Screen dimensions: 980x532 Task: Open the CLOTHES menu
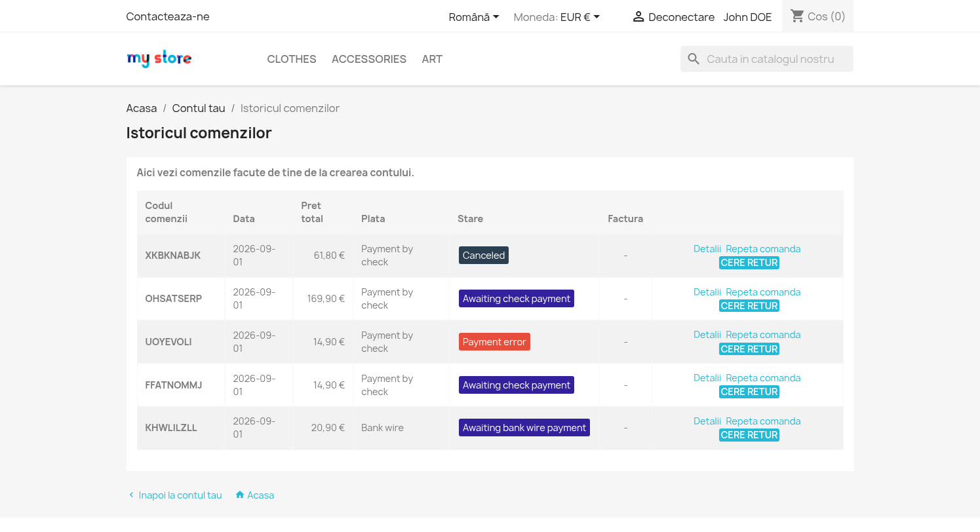pyautogui.click(x=292, y=59)
